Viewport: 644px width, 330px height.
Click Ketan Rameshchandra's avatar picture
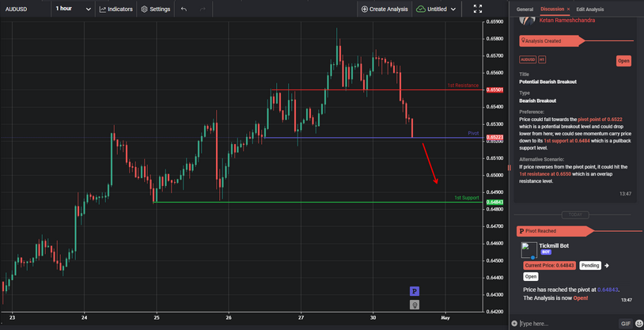[527, 20]
